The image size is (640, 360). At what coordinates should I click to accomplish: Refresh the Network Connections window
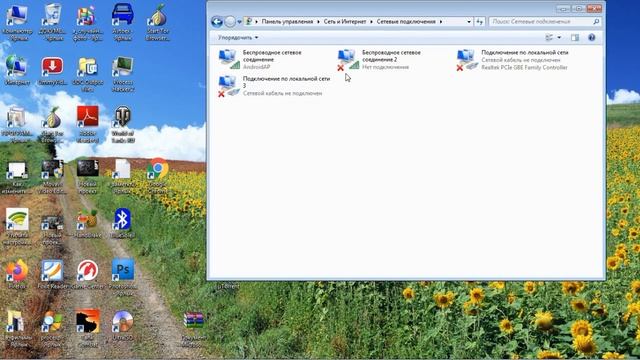[x=480, y=22]
